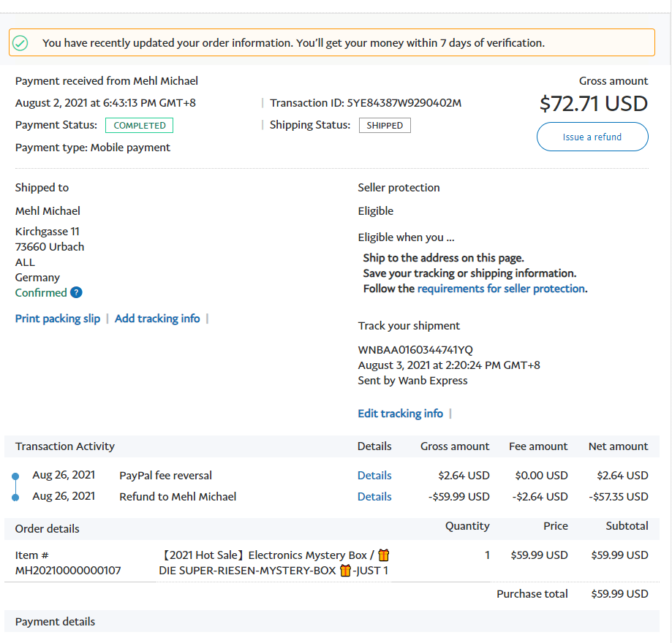Open the Edit tracking info link

point(400,414)
